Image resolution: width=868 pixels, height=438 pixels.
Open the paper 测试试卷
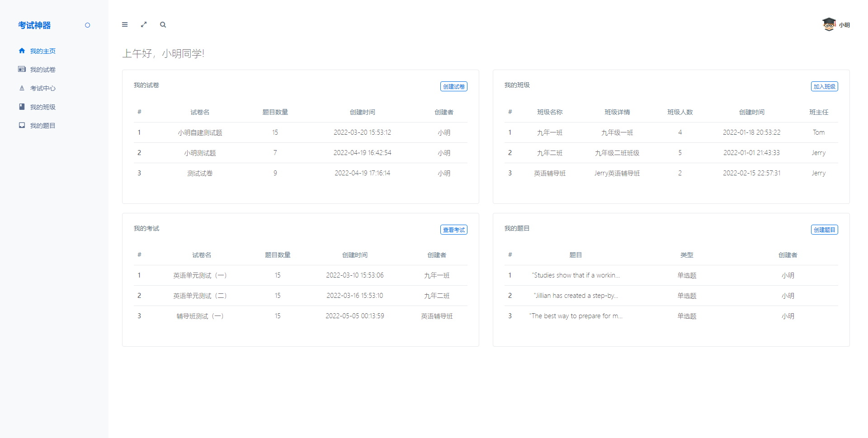(x=200, y=173)
